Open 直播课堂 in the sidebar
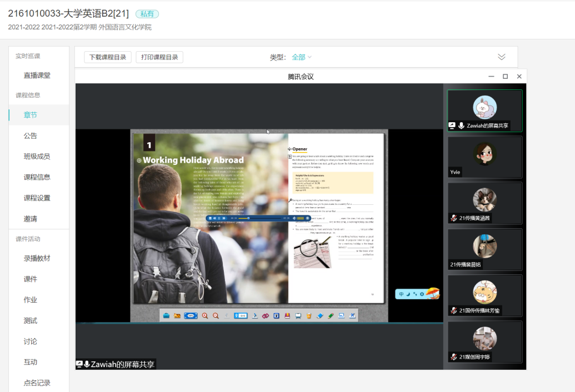The height and width of the screenshot is (392, 575). point(37,76)
